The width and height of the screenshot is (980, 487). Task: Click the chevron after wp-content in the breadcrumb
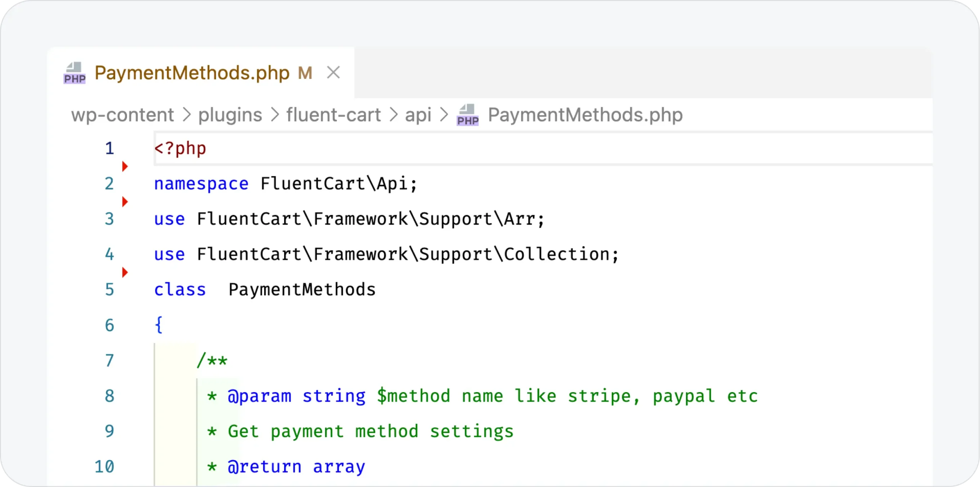tap(186, 115)
